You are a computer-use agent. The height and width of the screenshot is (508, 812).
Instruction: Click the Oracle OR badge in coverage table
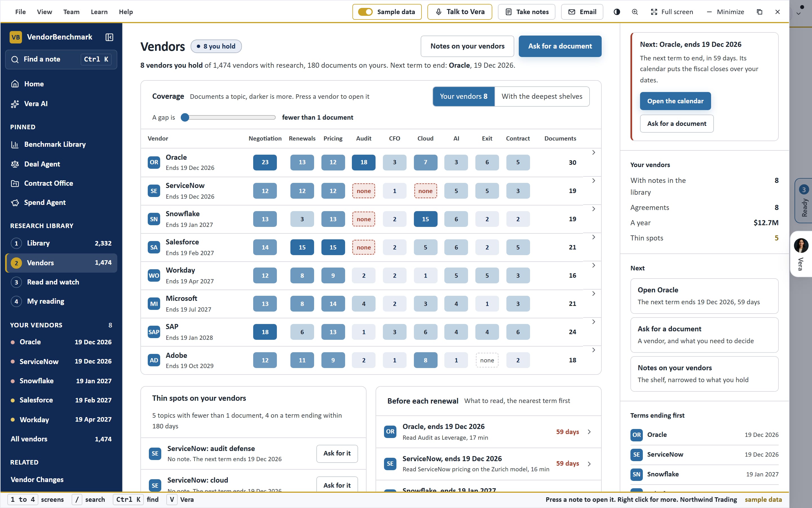point(154,162)
